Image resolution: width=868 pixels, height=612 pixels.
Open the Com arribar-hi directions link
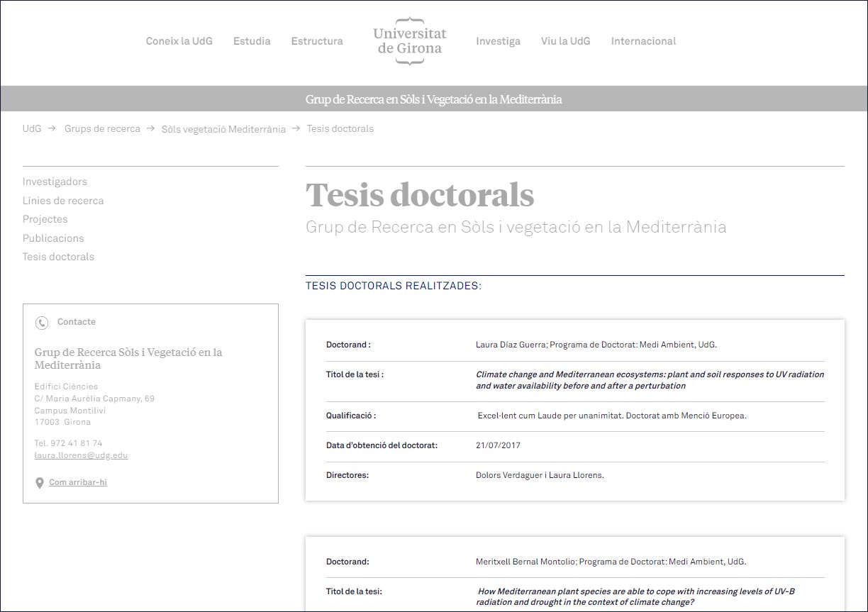78,482
